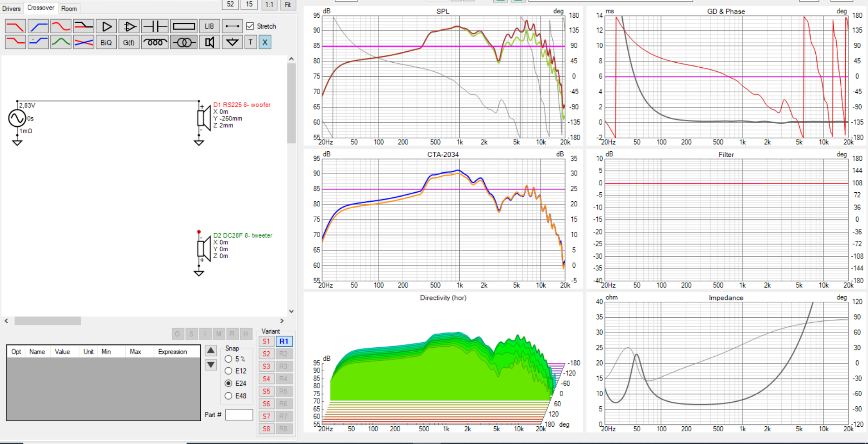Click the CTA-2034 chart title
This screenshot has height=444, width=868.
tap(443, 155)
